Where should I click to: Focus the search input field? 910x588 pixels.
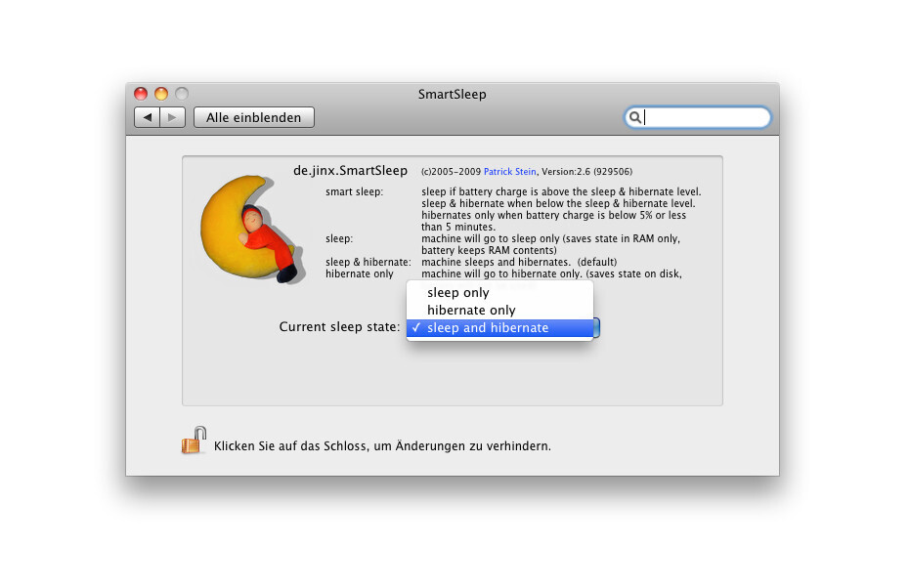[x=698, y=118]
